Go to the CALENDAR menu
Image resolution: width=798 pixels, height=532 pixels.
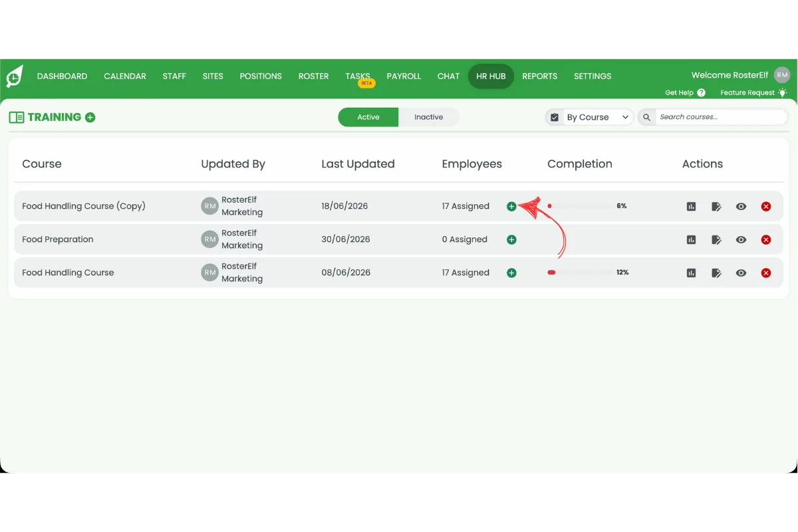[125, 76]
